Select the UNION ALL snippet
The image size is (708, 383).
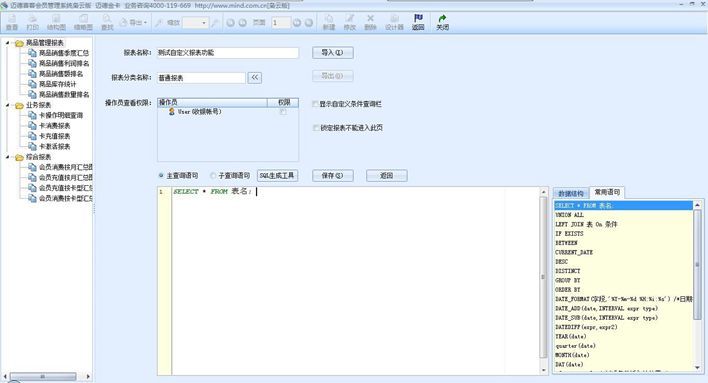coord(569,215)
